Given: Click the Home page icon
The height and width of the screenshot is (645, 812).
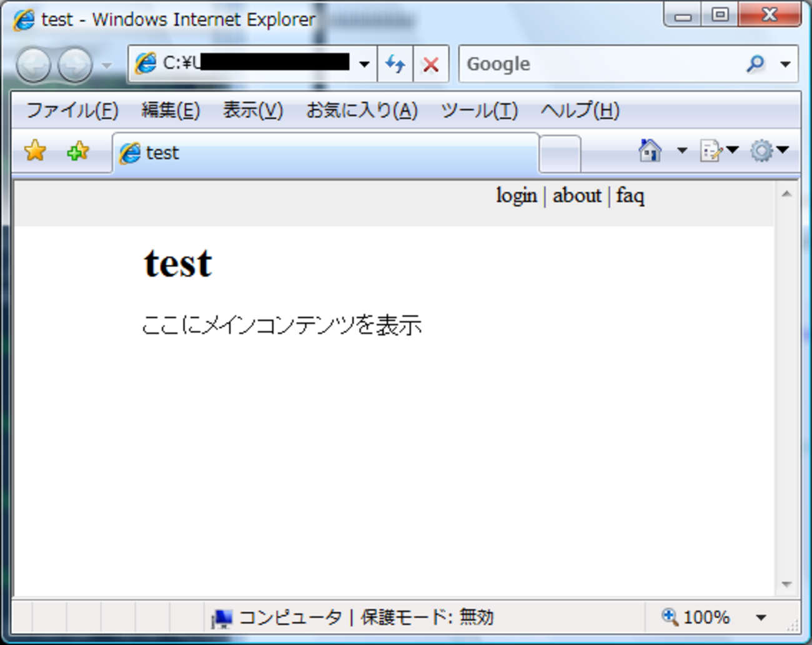Looking at the screenshot, I should tap(650, 150).
